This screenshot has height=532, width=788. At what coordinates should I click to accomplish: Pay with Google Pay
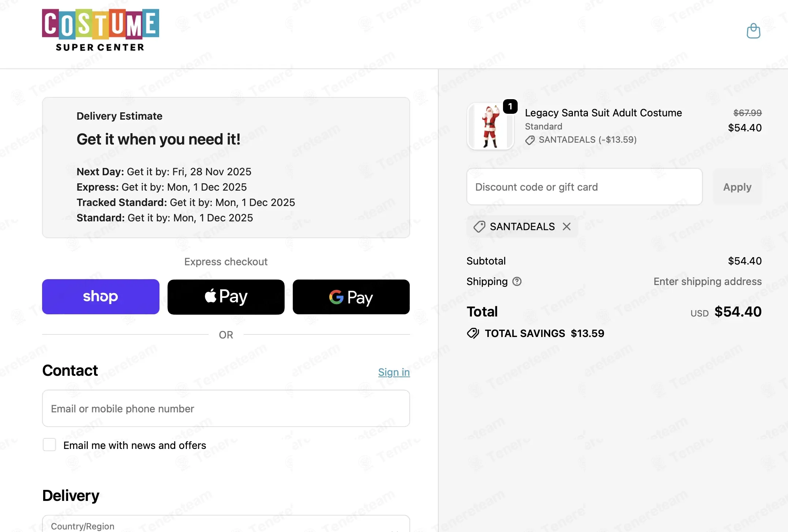[351, 297]
